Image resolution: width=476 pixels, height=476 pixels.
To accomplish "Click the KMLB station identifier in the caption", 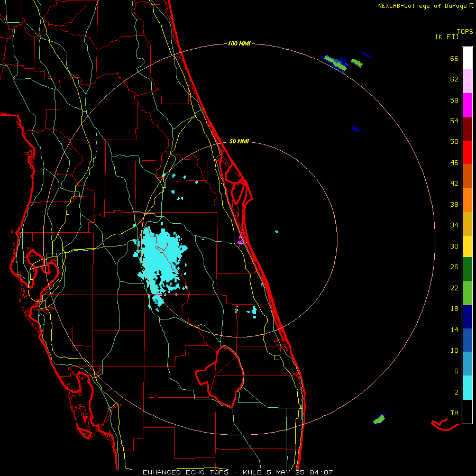I will 252,472.
